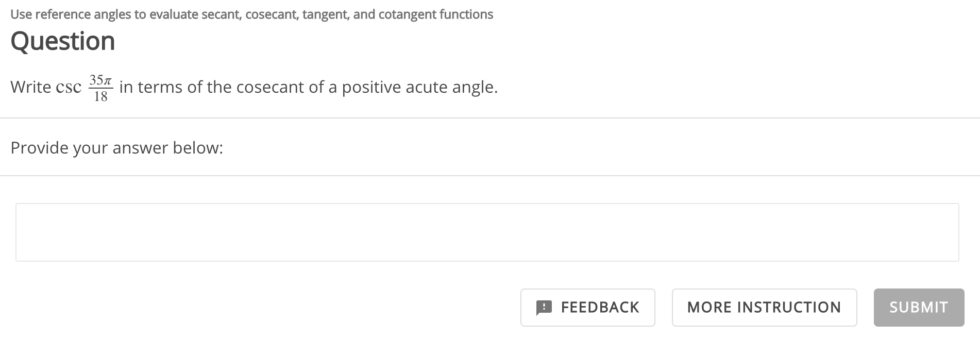The height and width of the screenshot is (339, 980).
Task: Click MORE INSTRUCTION for additional help
Action: point(764,307)
